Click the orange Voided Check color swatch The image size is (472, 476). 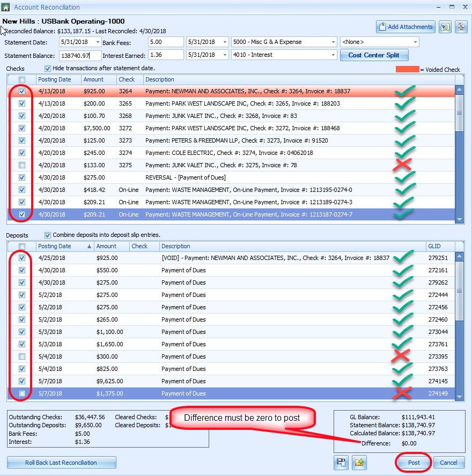pyautogui.click(x=407, y=70)
